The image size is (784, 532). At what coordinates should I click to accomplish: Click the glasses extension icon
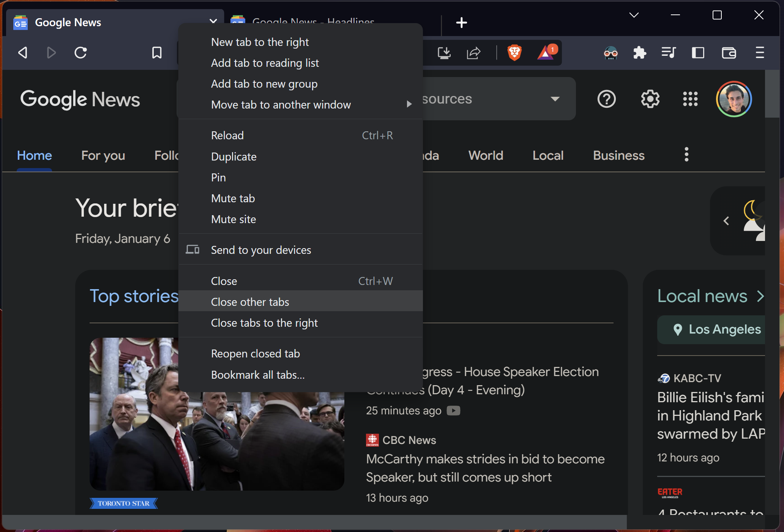coord(610,53)
